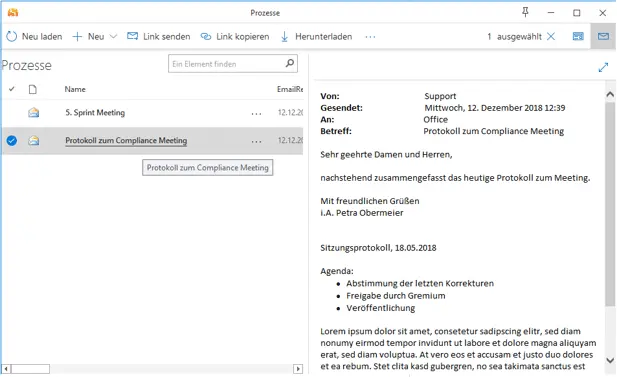
Task: Click the scroll down arrow in preview pane
Action: [x=610, y=360]
